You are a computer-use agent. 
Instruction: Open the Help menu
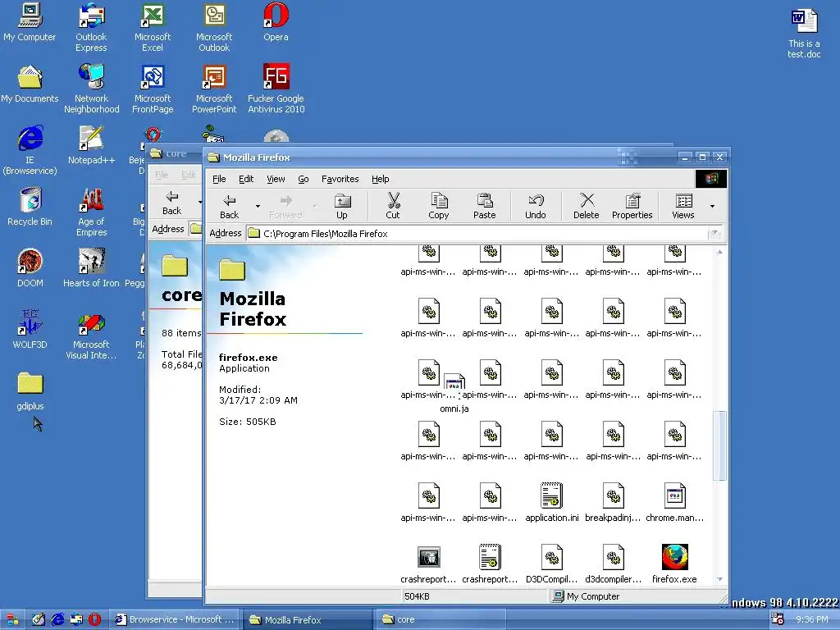tap(381, 179)
